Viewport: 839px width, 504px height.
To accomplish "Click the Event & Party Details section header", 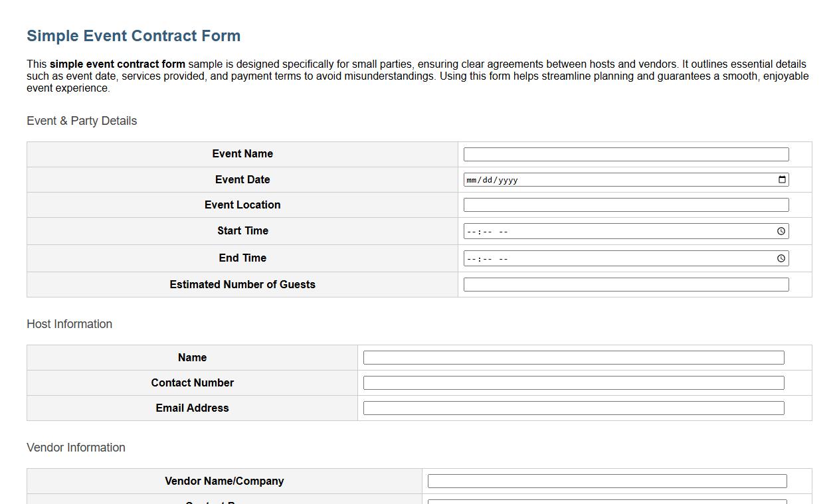I will (81, 121).
